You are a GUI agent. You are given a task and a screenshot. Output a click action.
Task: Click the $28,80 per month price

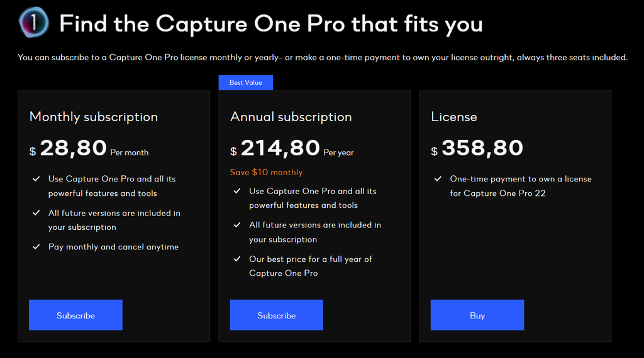[89, 148]
